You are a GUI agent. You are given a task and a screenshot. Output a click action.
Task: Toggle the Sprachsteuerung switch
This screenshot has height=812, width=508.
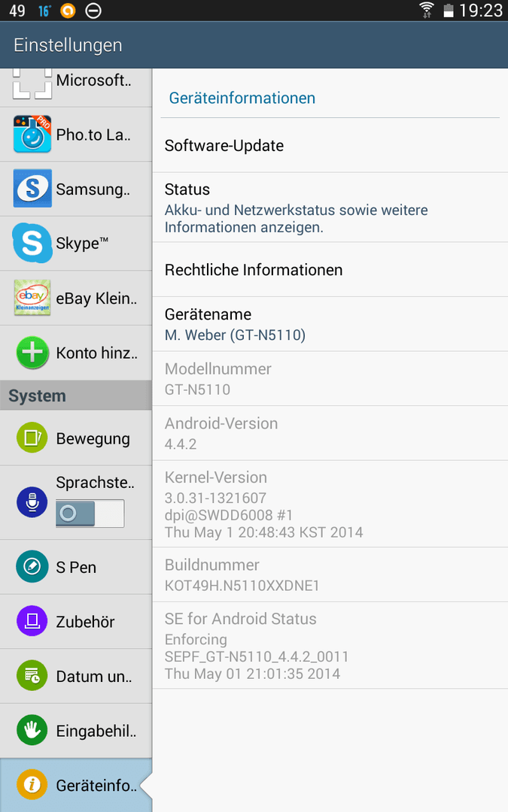[x=90, y=514]
